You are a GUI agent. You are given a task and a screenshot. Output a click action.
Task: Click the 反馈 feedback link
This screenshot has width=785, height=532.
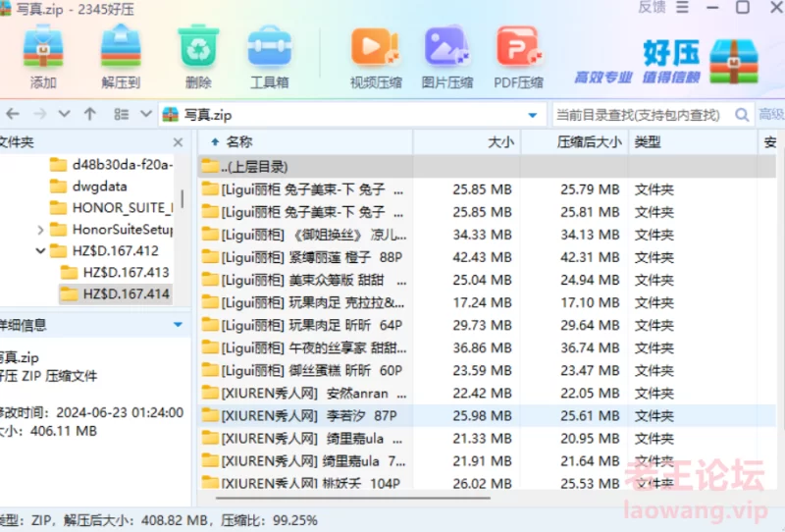(652, 8)
